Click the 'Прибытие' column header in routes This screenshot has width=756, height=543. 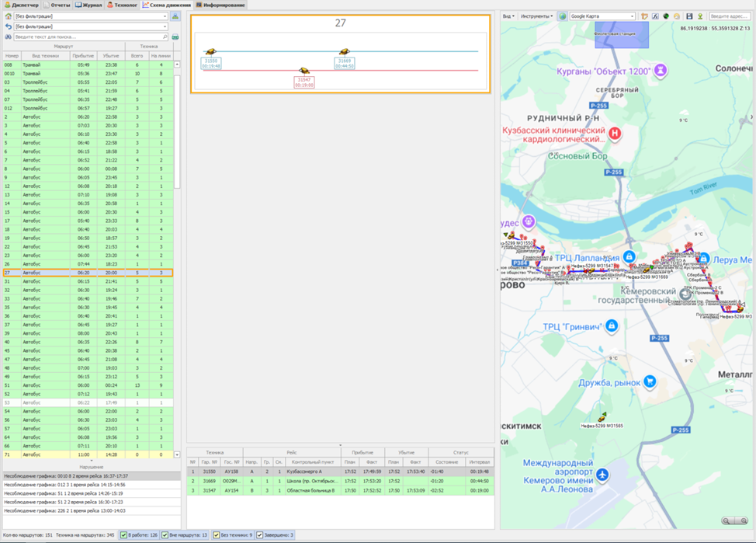click(x=83, y=56)
